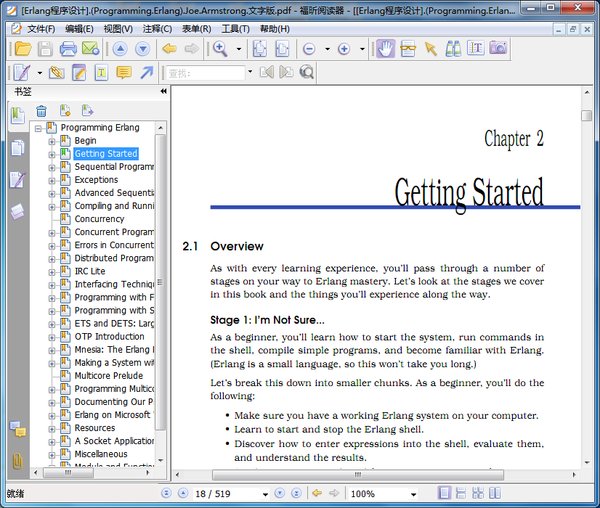Select the Hand tool
The width and height of the screenshot is (600, 508).
tap(386, 49)
